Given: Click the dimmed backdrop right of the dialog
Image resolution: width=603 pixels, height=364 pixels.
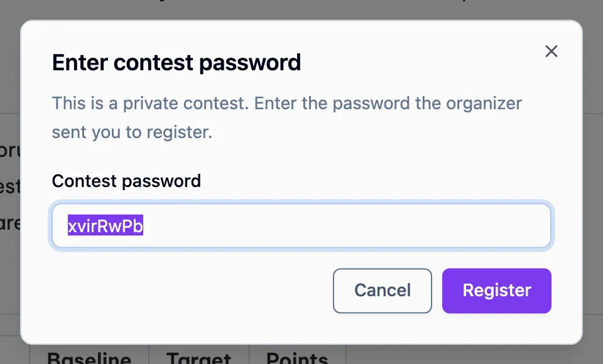Looking at the screenshot, I should [593, 192].
